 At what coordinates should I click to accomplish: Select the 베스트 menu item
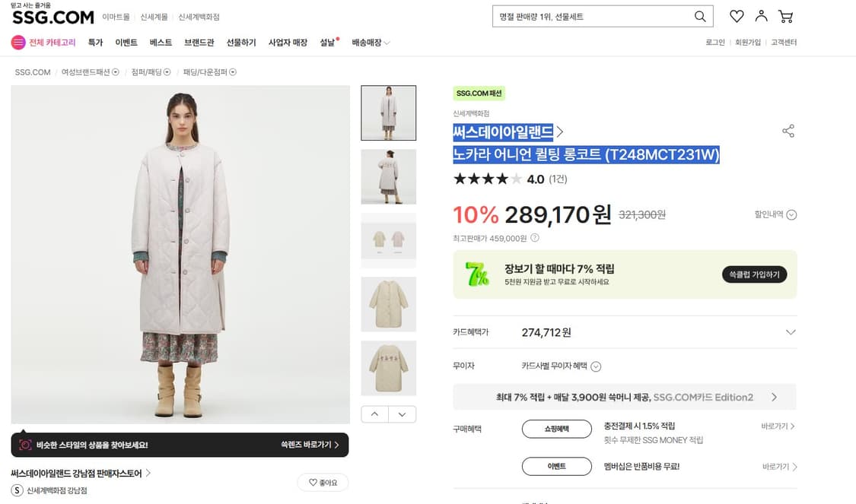tap(160, 43)
